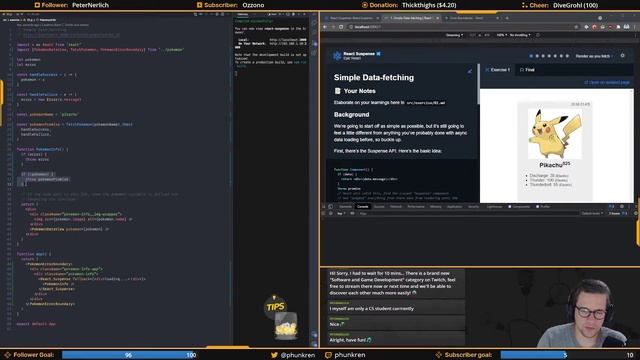
Task: Click the Background heading
Action: click(x=351, y=115)
